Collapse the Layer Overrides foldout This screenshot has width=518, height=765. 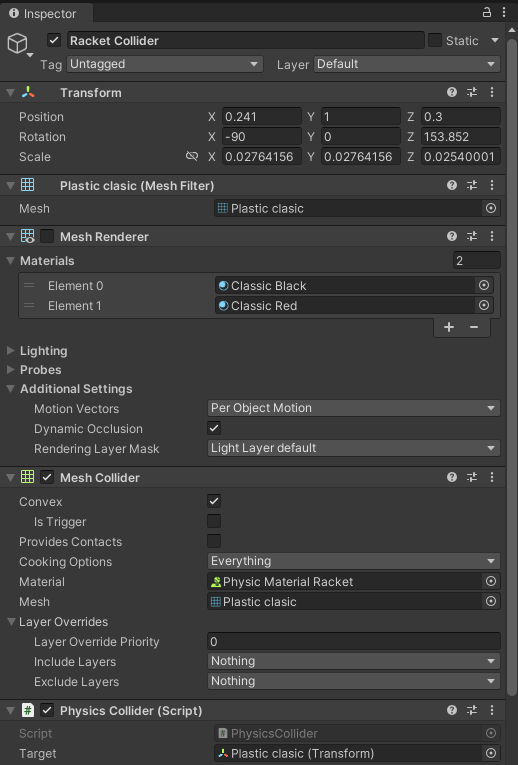(10, 622)
